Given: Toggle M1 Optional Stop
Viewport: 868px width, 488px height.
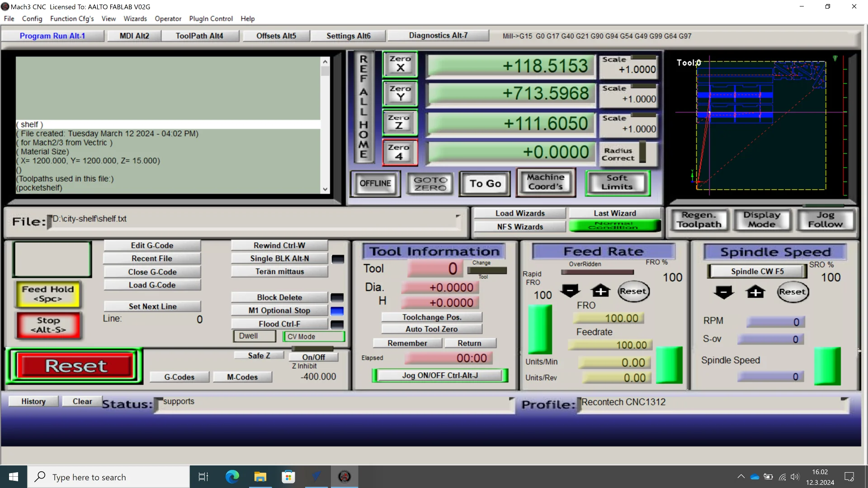Looking at the screenshot, I should (279, 310).
